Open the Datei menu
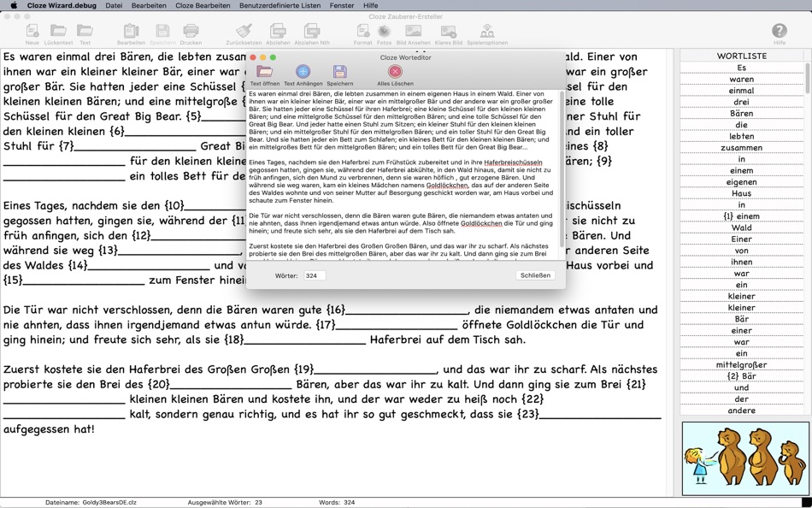The image size is (812, 508). point(114,5)
